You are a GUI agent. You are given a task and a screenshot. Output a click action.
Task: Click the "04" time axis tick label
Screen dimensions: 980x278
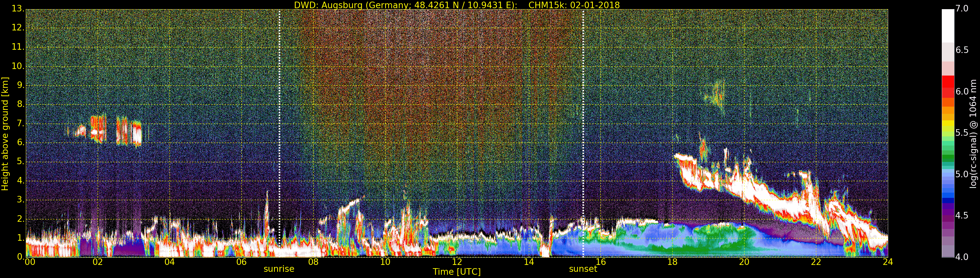pyautogui.click(x=170, y=262)
